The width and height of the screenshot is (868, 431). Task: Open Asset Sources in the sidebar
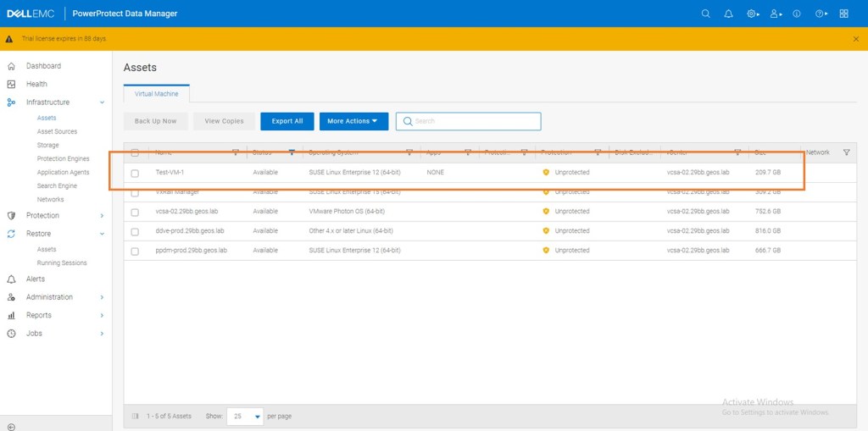tap(57, 131)
